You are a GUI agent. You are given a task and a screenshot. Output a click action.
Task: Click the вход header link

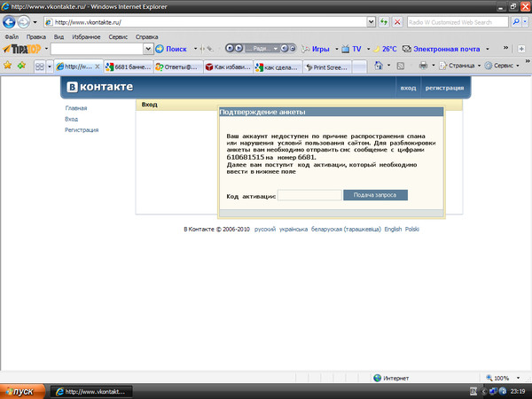tap(408, 88)
